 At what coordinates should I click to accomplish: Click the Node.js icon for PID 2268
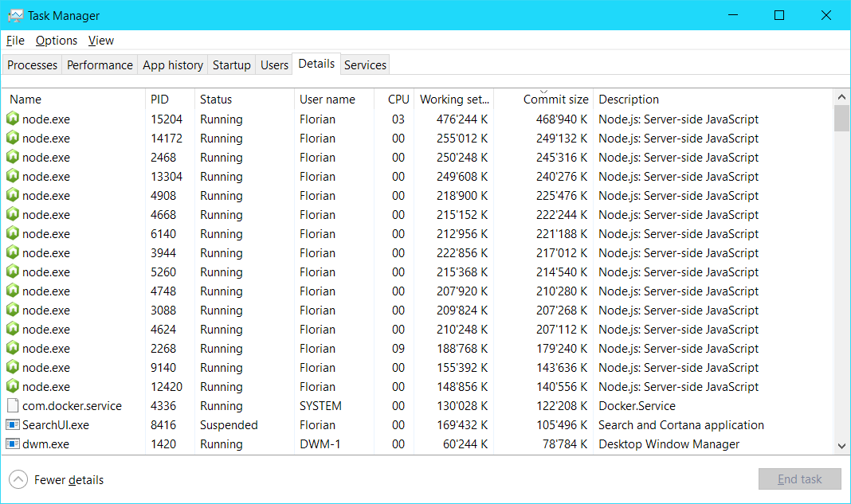13,349
